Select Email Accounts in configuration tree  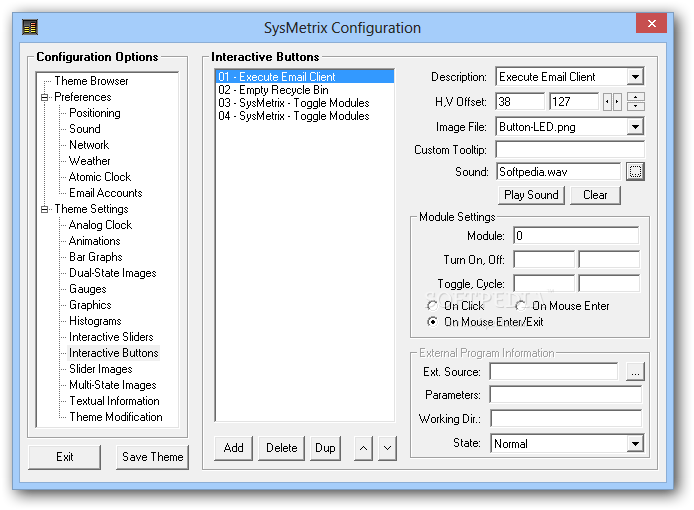coord(106,193)
